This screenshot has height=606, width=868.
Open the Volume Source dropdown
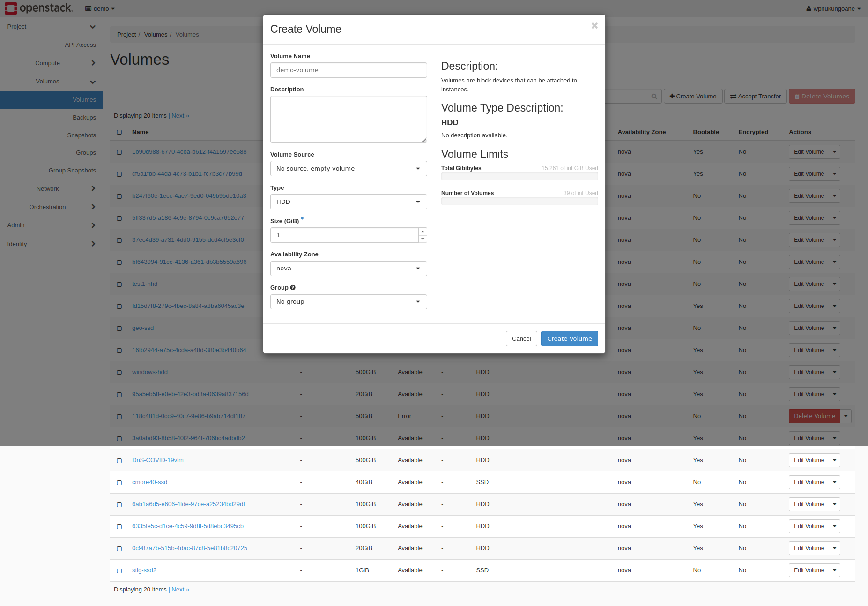pyautogui.click(x=349, y=169)
